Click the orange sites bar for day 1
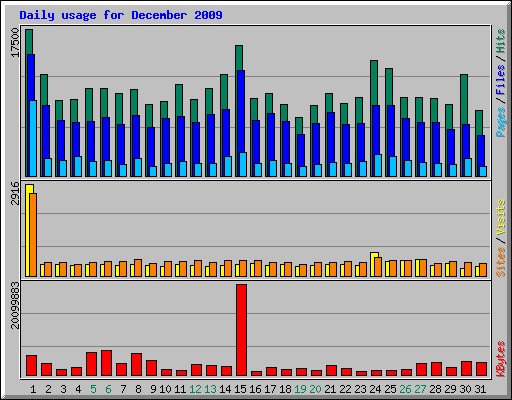This screenshot has height=400, width=512. tap(33, 235)
